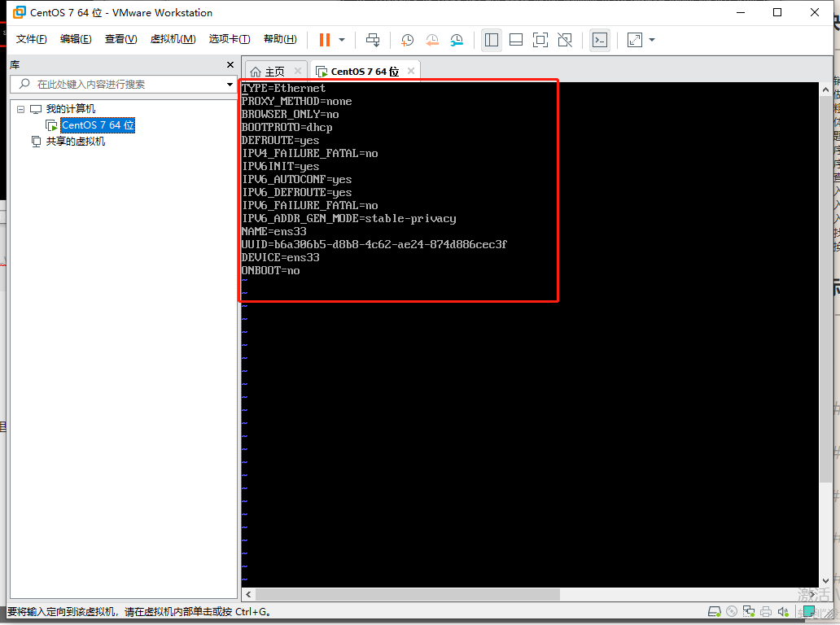Open the 查看(V) menu
Screen dimensions: 840x625
point(120,39)
